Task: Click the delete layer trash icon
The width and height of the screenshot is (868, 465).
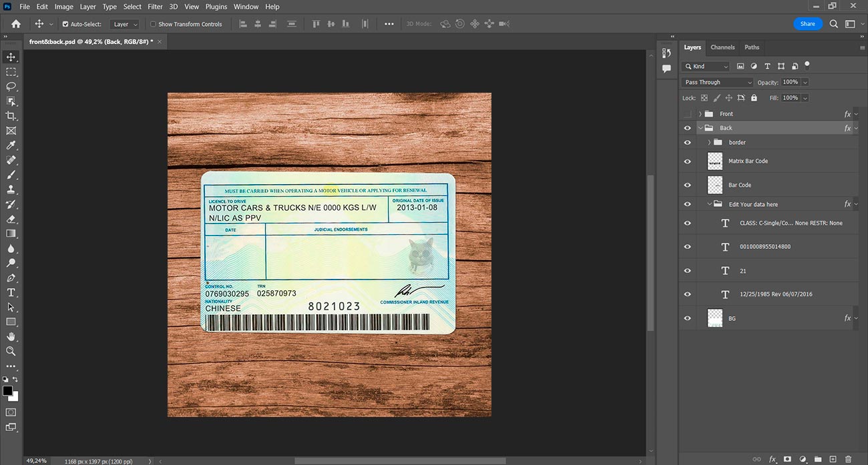Action: (849, 459)
